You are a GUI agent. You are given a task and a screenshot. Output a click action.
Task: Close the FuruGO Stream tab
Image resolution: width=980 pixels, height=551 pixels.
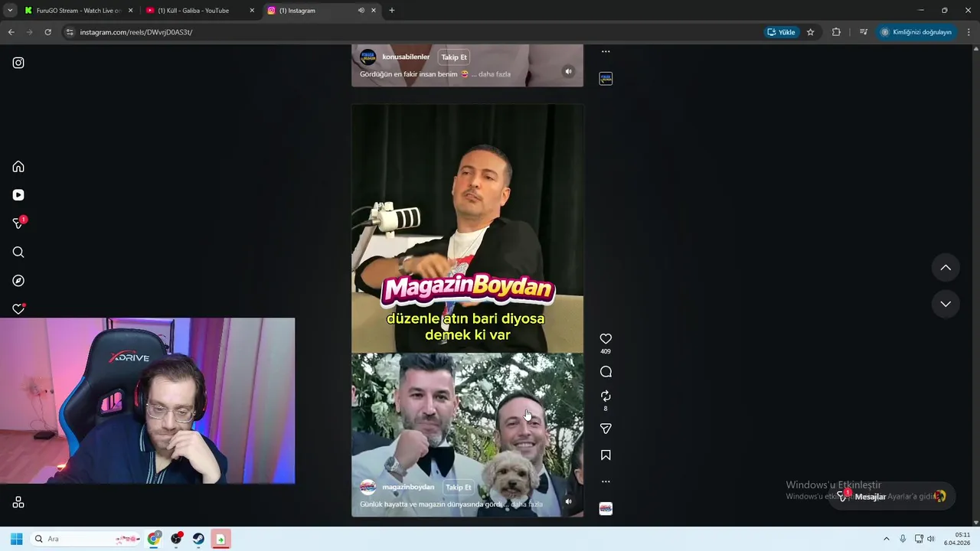(x=130, y=11)
